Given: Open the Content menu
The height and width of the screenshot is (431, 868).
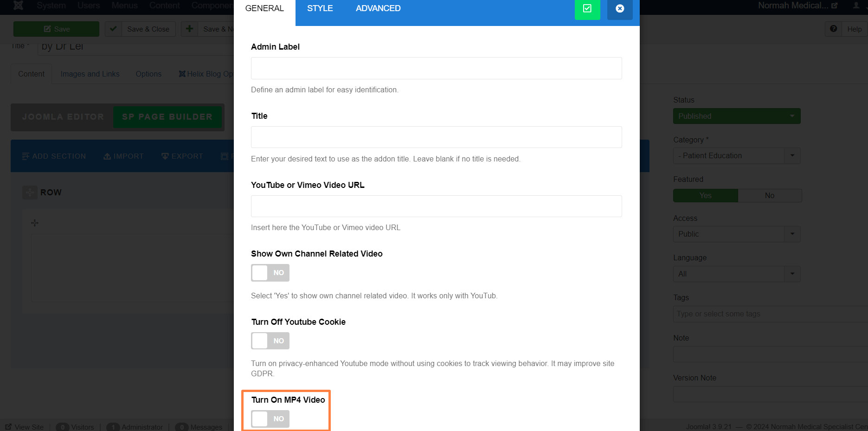Looking at the screenshot, I should [x=164, y=6].
